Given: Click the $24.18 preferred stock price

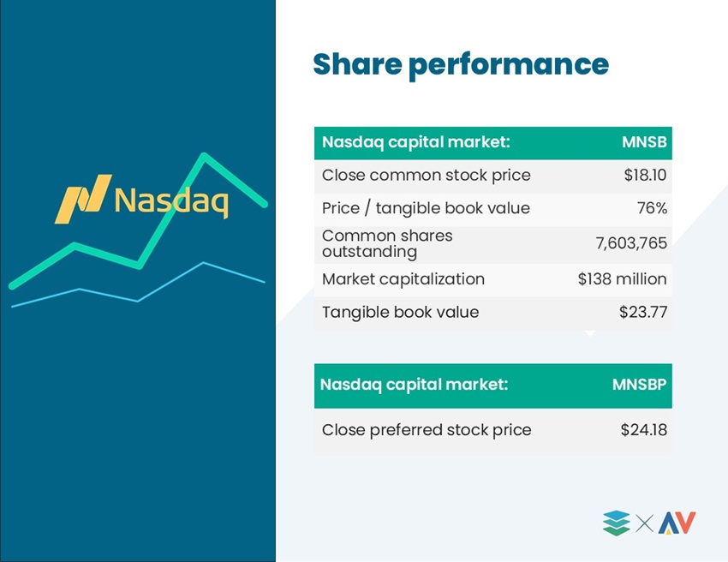Looking at the screenshot, I should click(x=643, y=430).
